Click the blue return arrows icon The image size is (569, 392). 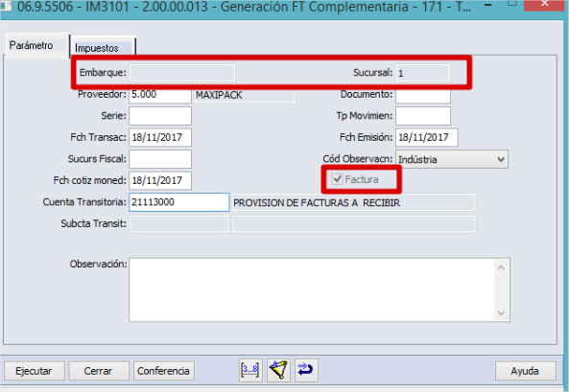[306, 370]
